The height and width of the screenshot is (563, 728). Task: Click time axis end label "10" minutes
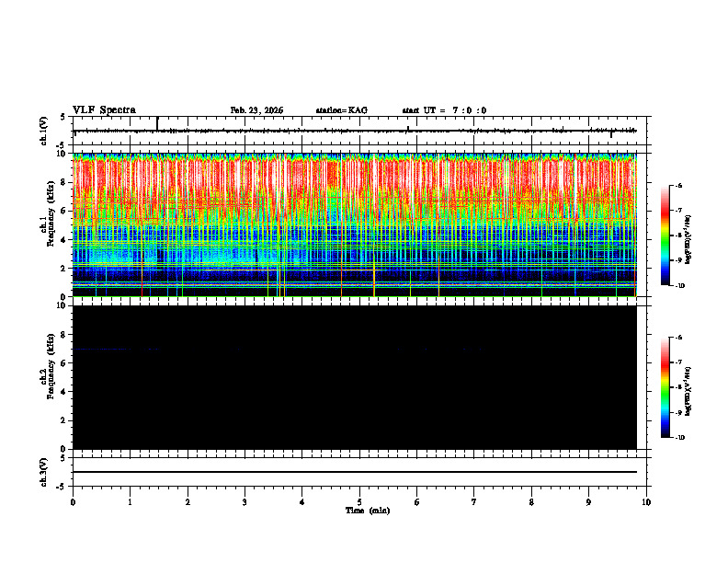[646, 502]
